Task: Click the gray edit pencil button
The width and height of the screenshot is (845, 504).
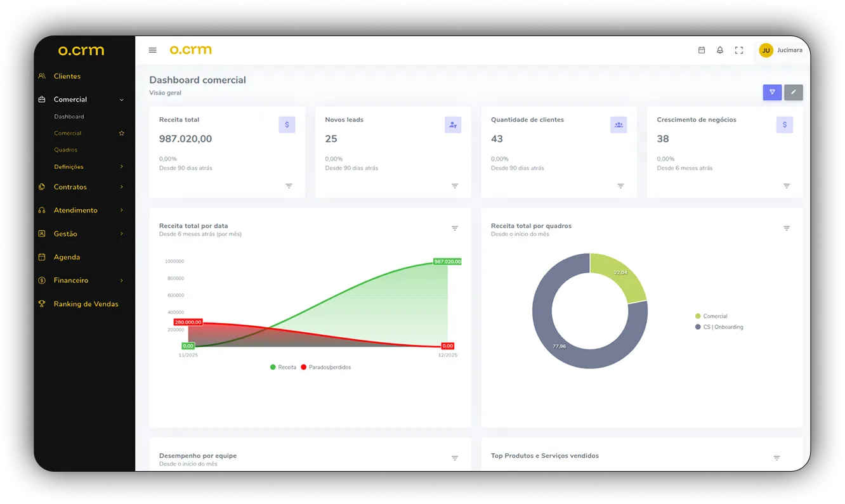Action: (793, 92)
